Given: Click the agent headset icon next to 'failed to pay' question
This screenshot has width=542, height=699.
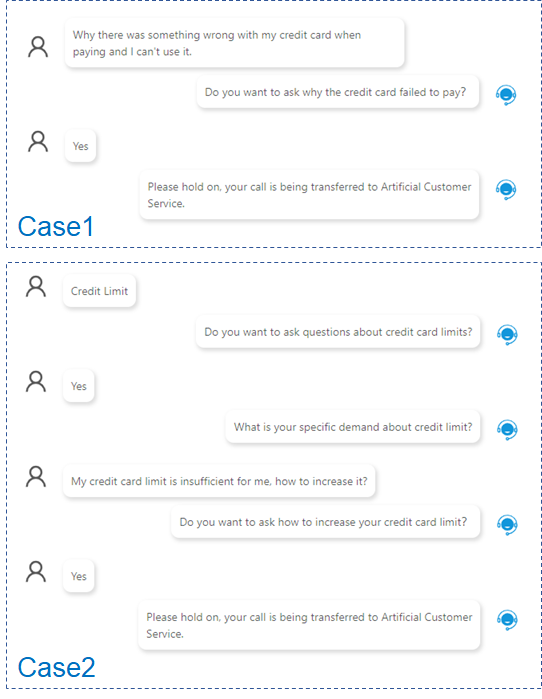Looking at the screenshot, I should pos(506,95).
